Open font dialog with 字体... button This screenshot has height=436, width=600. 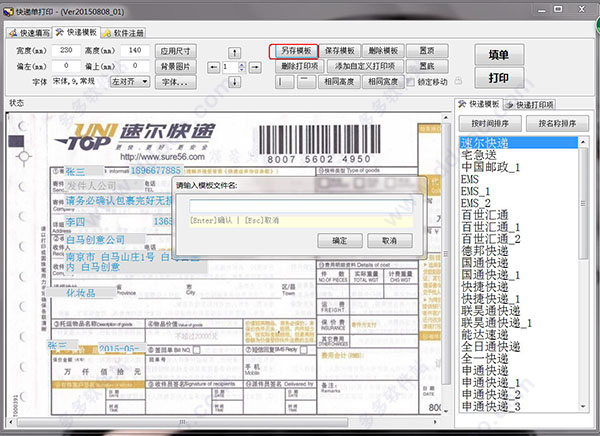176,82
